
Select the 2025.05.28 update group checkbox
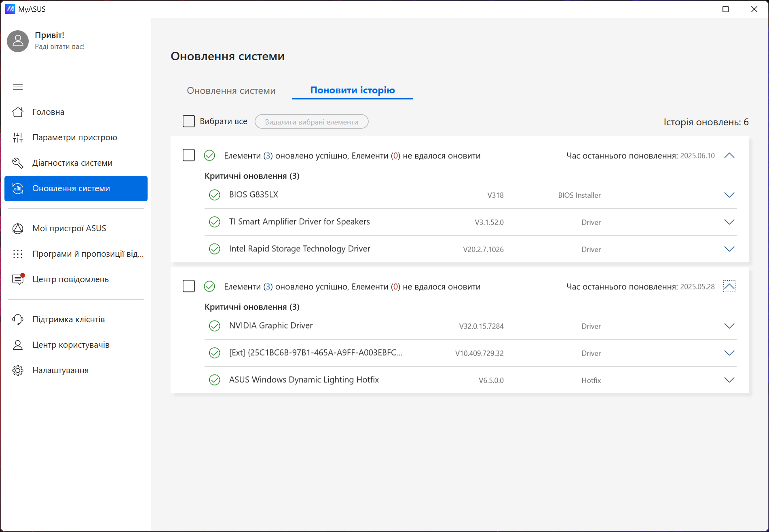tap(189, 286)
